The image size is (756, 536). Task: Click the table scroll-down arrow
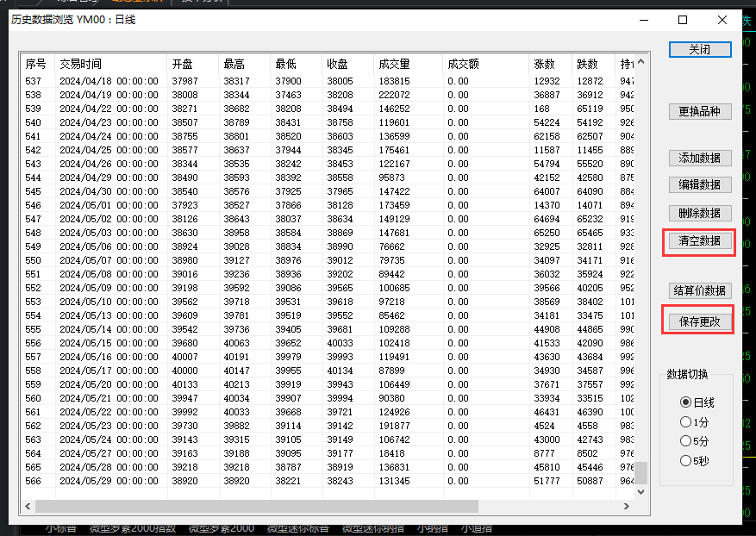pos(640,492)
